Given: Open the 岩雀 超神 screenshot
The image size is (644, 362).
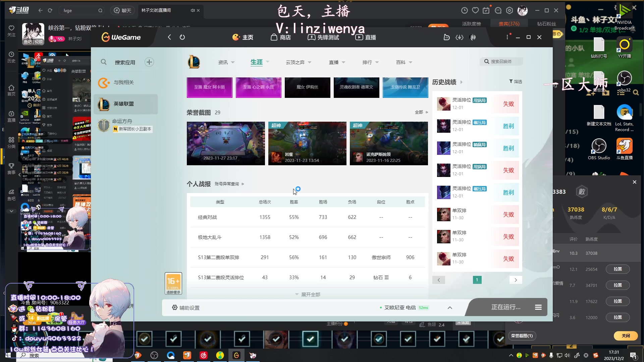Looking at the screenshot, I should [307, 143].
